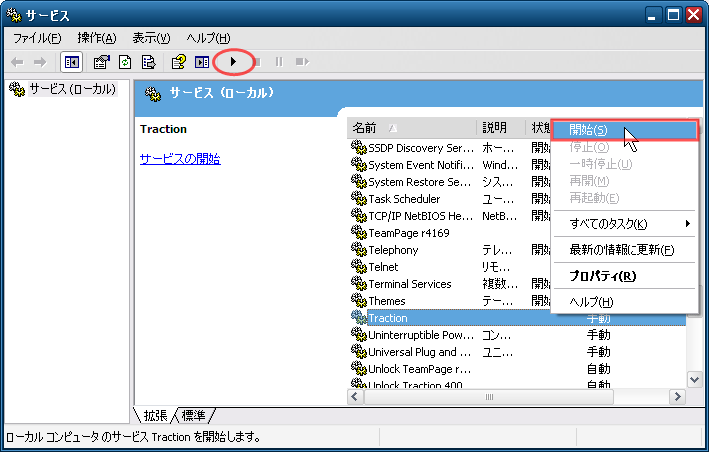The image size is (709, 452).
Task: Click the Stop service toolbar button
Action: (257, 62)
